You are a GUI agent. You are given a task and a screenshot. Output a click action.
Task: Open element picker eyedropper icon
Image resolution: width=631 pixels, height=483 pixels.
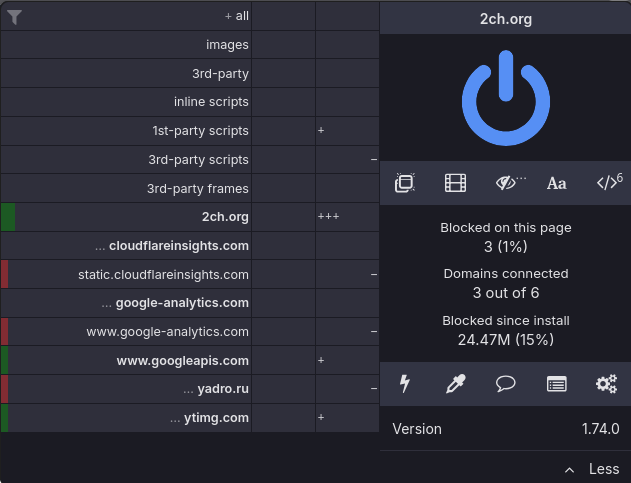tap(456, 384)
